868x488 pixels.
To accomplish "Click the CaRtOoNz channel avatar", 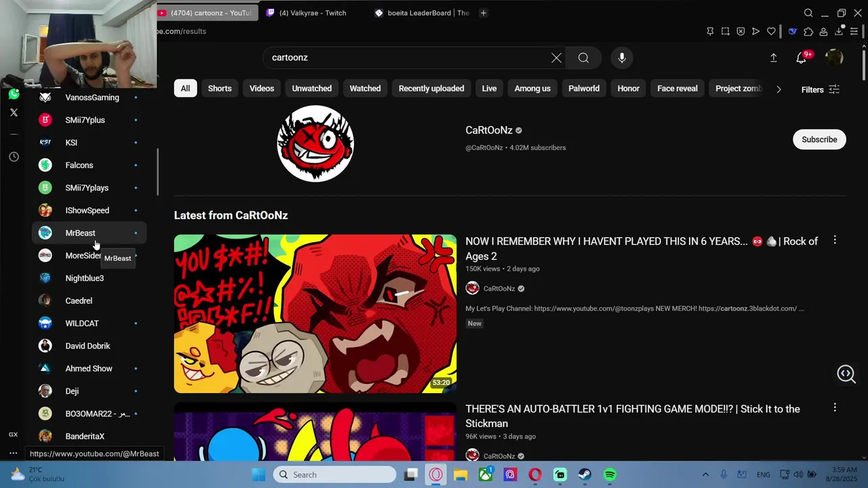I will coord(315,143).
